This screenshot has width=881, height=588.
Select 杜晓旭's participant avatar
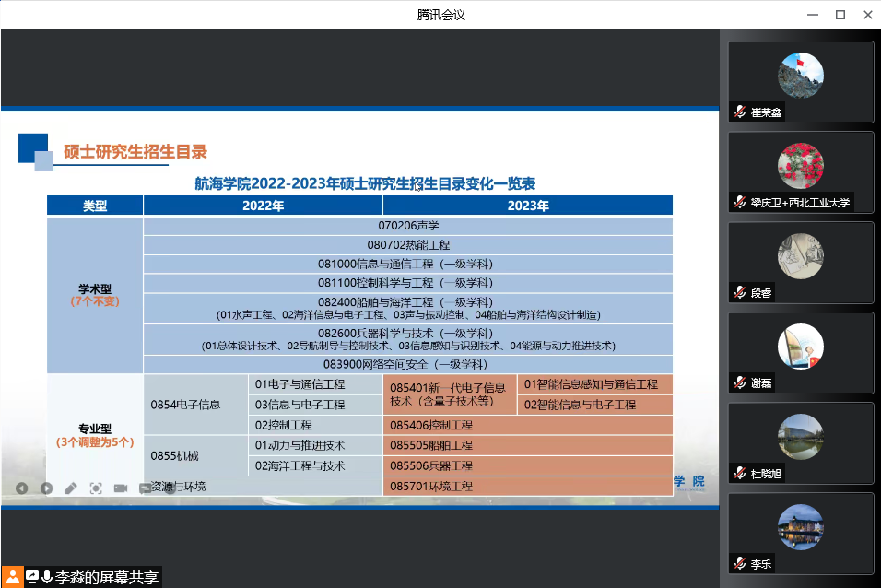click(x=800, y=437)
